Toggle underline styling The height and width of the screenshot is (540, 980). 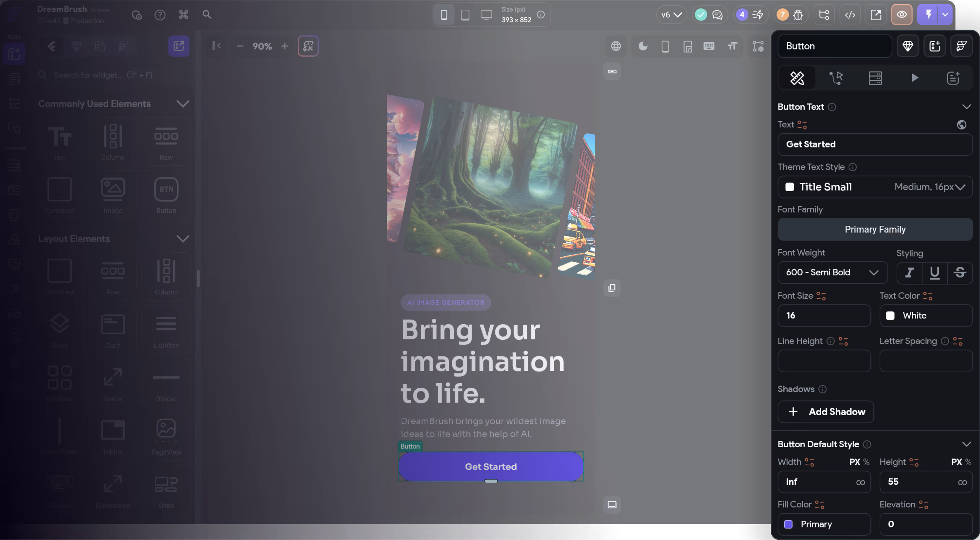(934, 273)
